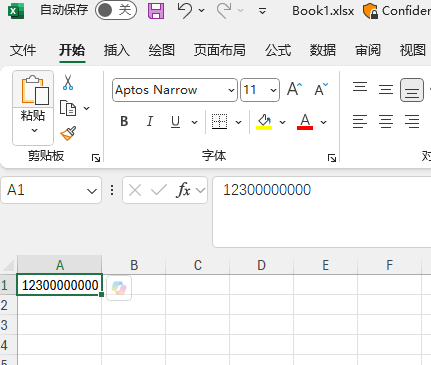This screenshot has width=431, height=365.
Task: Switch to the 插入 (Insert) tab
Action: [117, 50]
